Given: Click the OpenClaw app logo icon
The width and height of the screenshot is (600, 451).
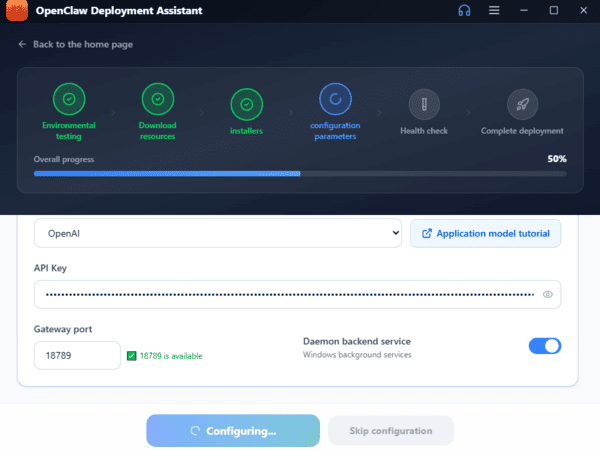Looking at the screenshot, I should (x=17, y=11).
